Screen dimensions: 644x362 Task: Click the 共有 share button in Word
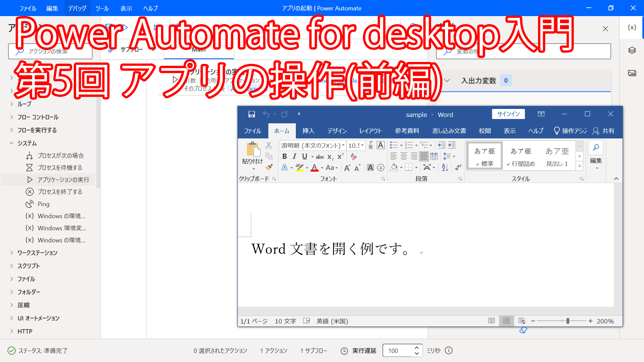pyautogui.click(x=603, y=131)
